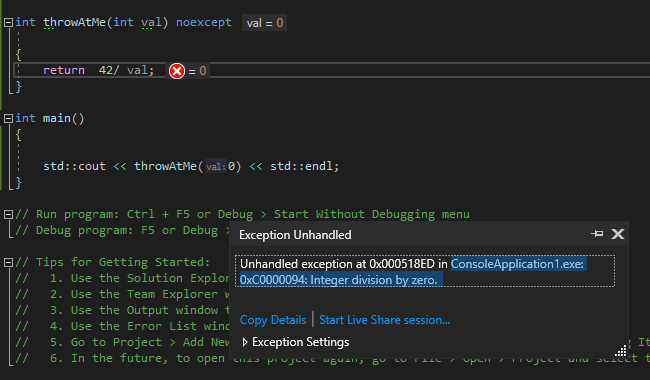650x380 pixels.
Task: Collapse the Run program comment block
Action: (8, 214)
